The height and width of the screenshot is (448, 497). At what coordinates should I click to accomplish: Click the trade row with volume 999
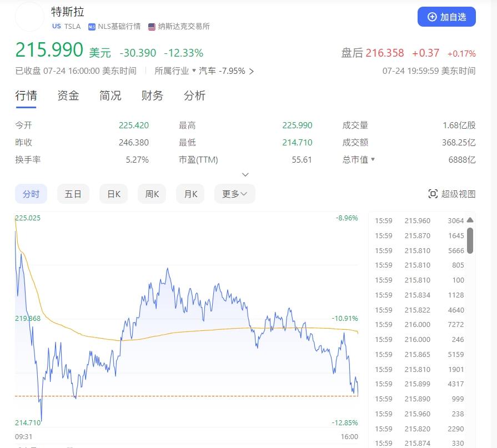pos(419,399)
